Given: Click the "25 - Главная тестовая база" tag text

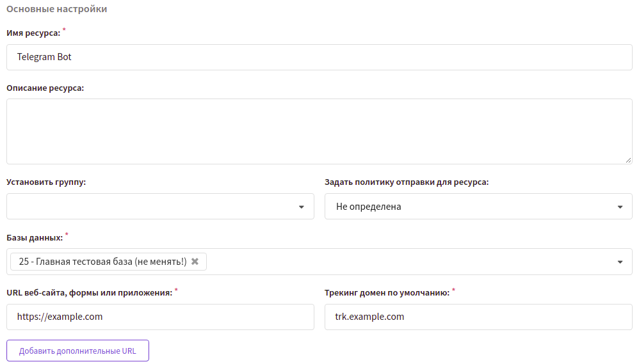Looking at the screenshot, I should 102,262.
